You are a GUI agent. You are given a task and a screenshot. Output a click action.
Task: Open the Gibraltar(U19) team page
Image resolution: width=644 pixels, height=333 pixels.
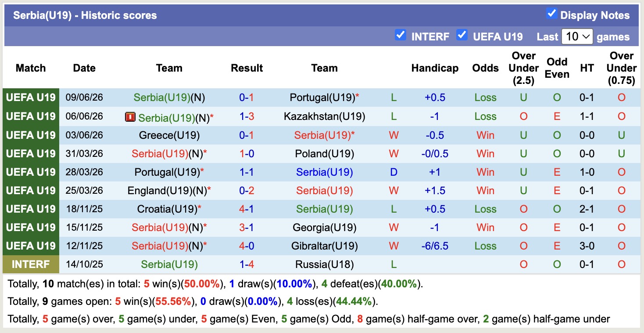324,246
